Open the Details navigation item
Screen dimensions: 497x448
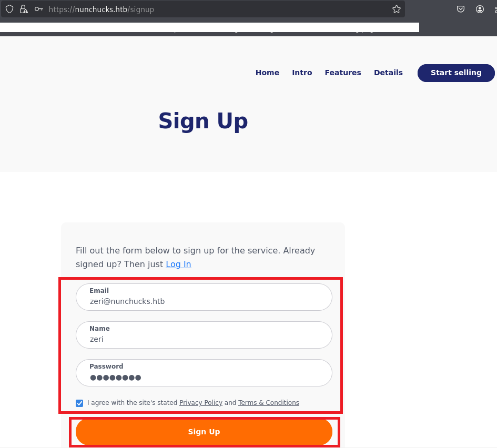388,73
